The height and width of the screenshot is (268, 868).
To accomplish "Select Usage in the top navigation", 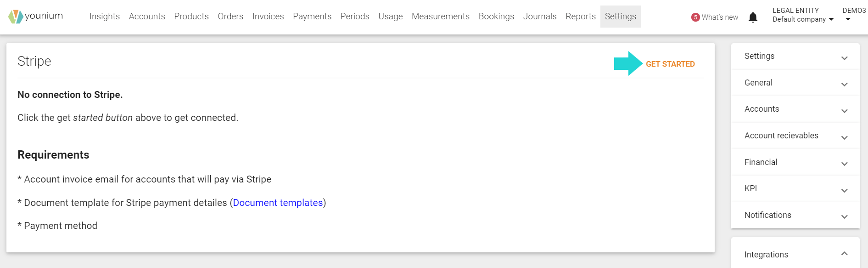I will [391, 17].
